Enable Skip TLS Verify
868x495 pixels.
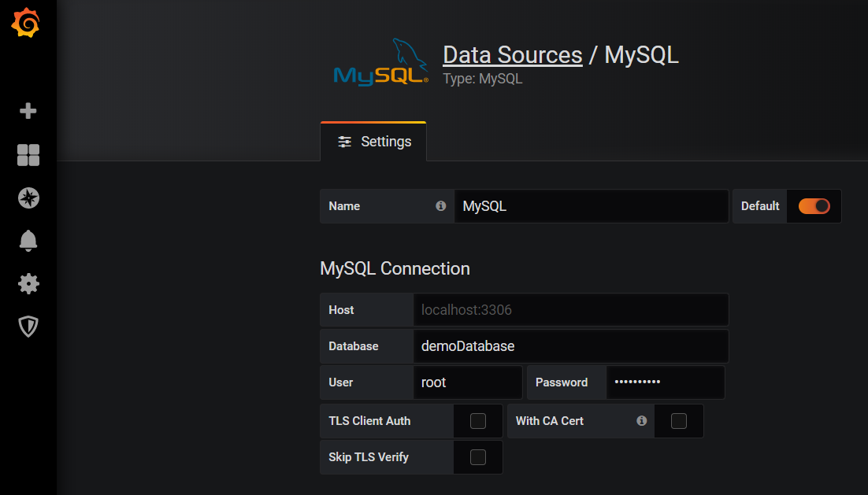coord(477,456)
